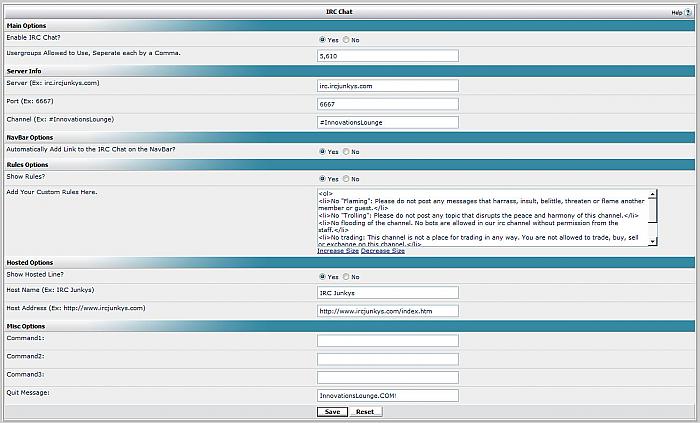Click the Port number field

click(x=387, y=104)
